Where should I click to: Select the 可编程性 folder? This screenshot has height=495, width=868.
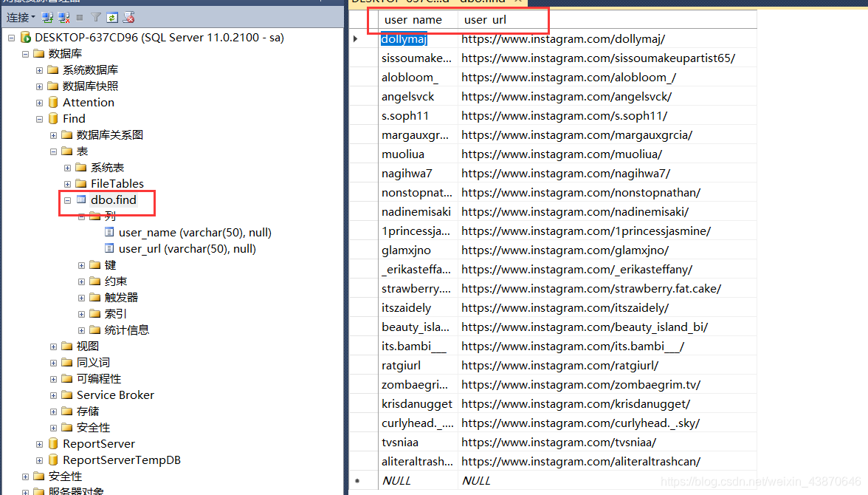[99, 378]
